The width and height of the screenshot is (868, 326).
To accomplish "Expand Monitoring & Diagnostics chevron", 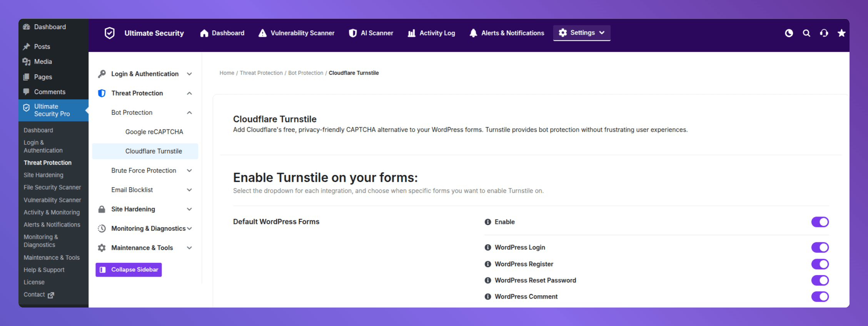I will pyautogui.click(x=189, y=228).
